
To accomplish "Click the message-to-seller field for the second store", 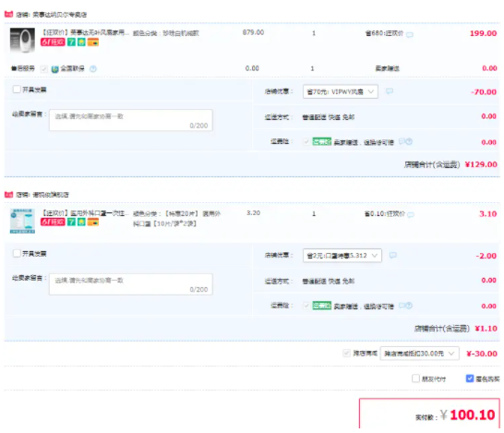I will [x=131, y=284].
